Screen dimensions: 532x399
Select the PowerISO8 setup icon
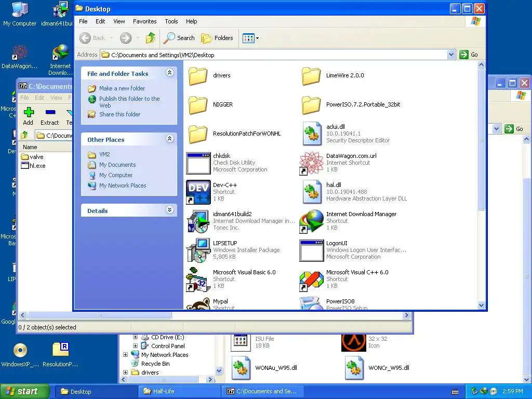pyautogui.click(x=311, y=303)
